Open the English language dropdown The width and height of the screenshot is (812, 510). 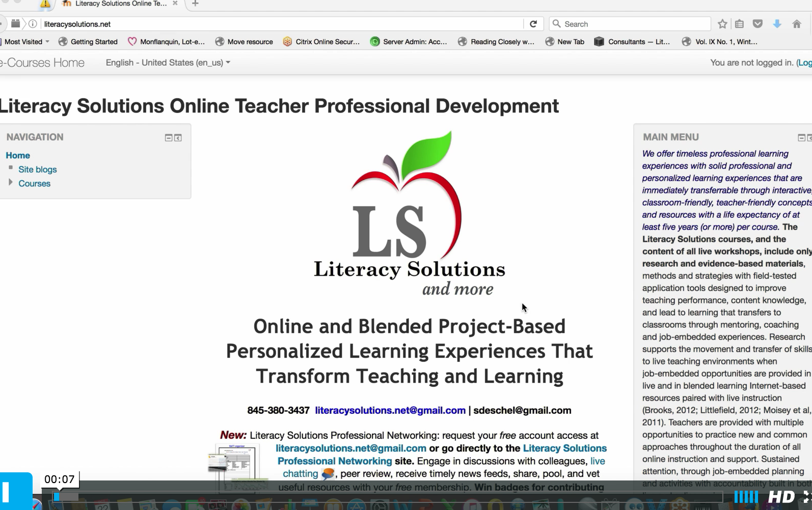168,63
